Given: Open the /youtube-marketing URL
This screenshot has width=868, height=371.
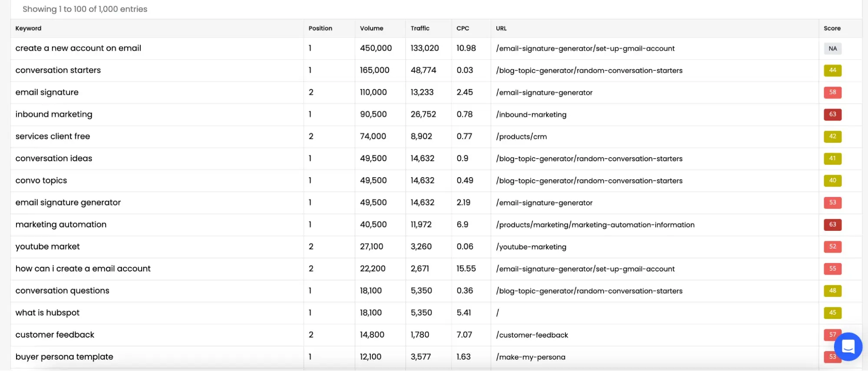Looking at the screenshot, I should pos(531,247).
